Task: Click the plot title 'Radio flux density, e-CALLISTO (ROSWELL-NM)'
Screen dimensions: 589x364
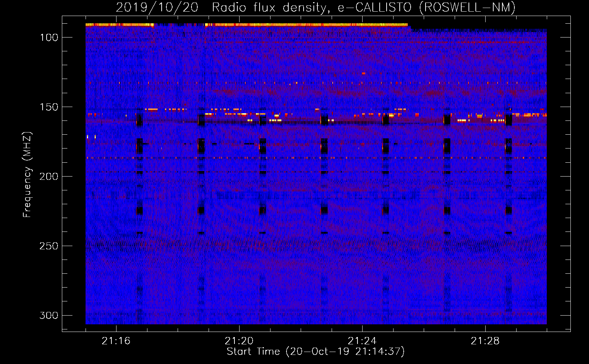Action: point(364,8)
